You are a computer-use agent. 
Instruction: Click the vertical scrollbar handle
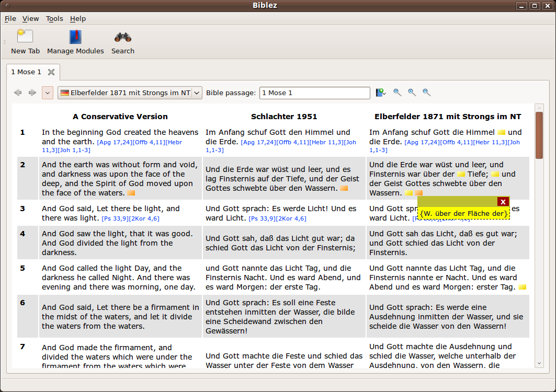point(539,134)
